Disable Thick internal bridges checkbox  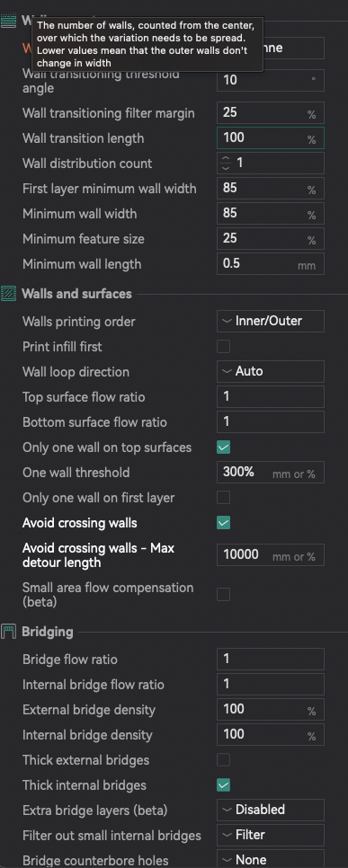click(x=223, y=785)
